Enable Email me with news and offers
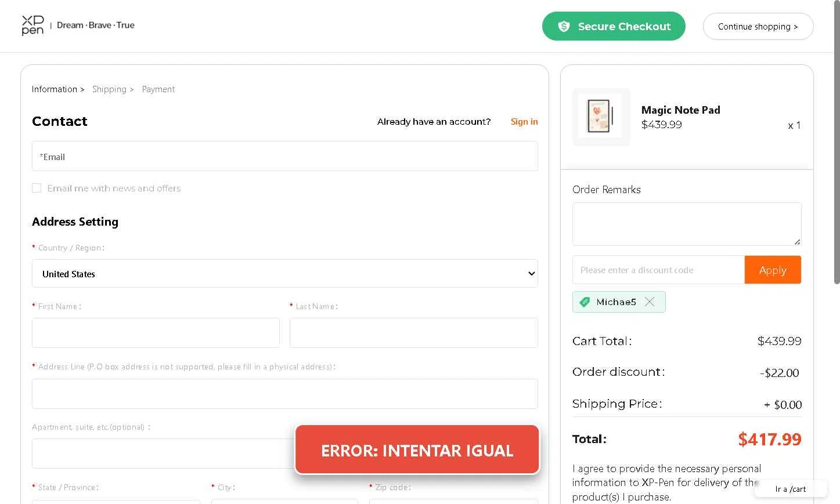Viewport: 840px width, 504px height. click(x=37, y=188)
